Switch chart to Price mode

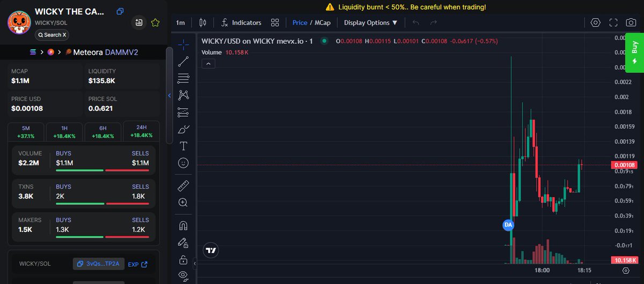(x=299, y=23)
